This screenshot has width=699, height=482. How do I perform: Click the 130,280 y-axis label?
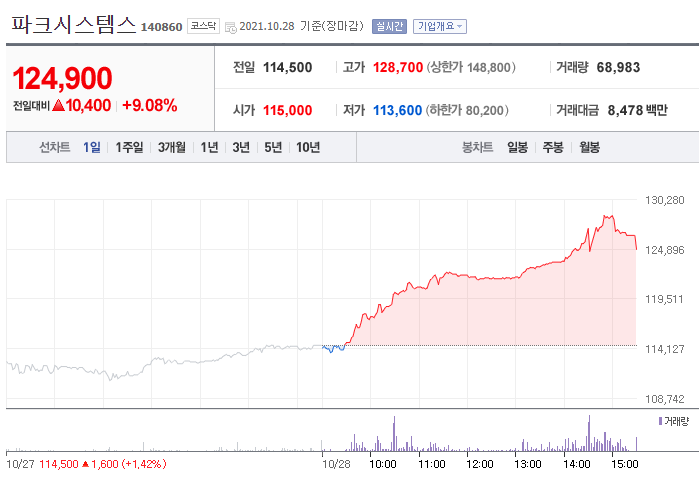(x=665, y=200)
